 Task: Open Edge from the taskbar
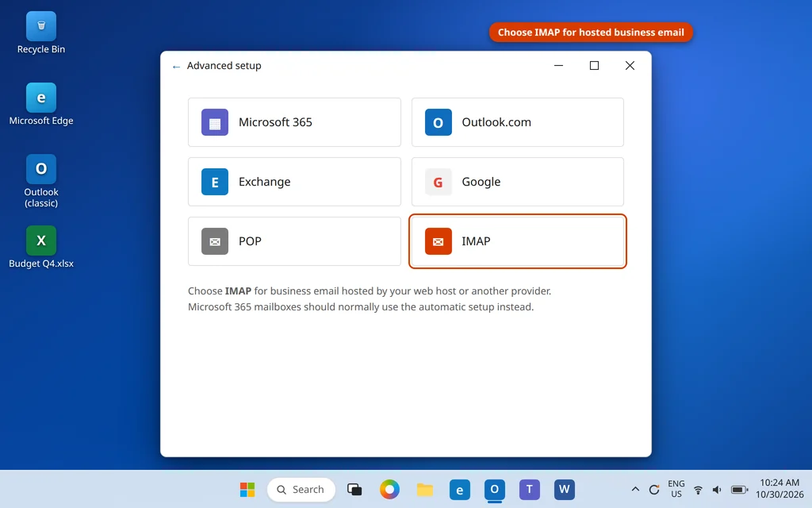[459, 489]
